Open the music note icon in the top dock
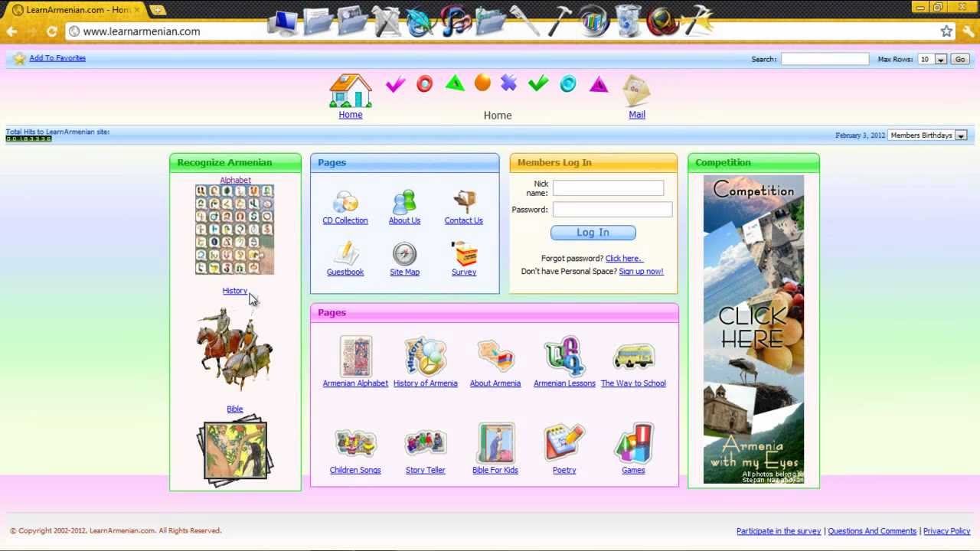Viewport: 980px width, 551px height. pos(456,21)
